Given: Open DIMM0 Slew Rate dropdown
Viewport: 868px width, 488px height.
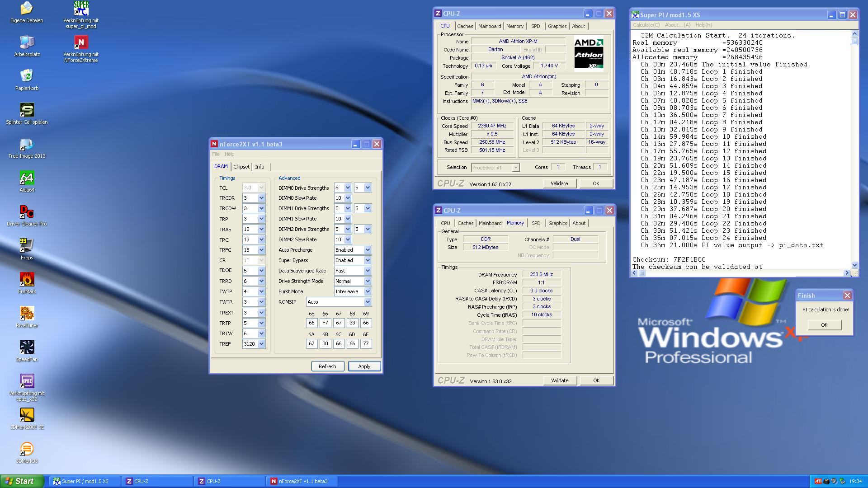Looking at the screenshot, I should (x=348, y=198).
